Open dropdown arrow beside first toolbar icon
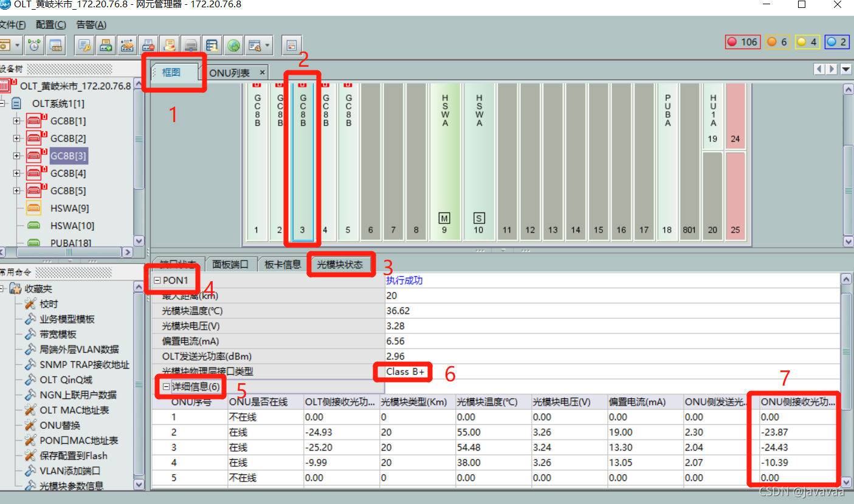 [x=18, y=45]
